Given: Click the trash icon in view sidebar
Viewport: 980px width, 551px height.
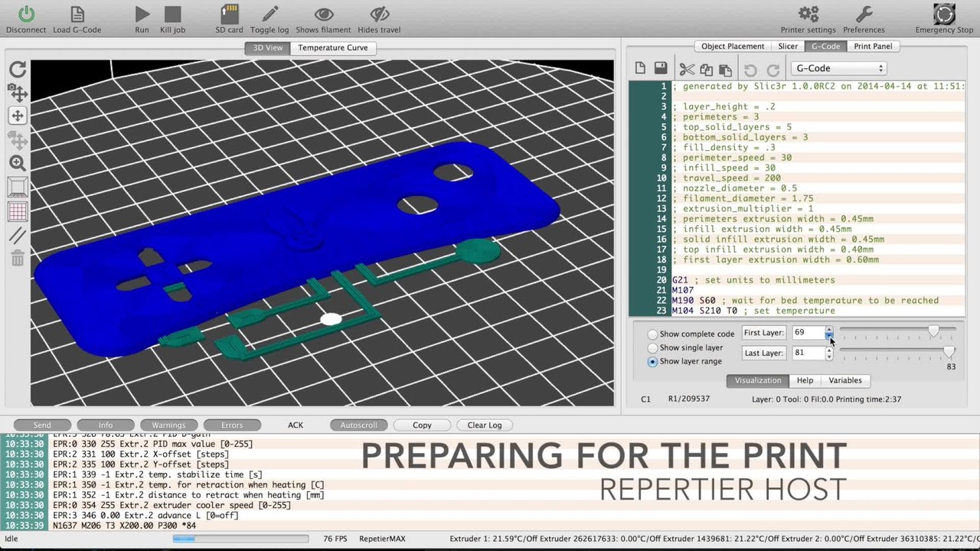Looking at the screenshot, I should click(18, 258).
